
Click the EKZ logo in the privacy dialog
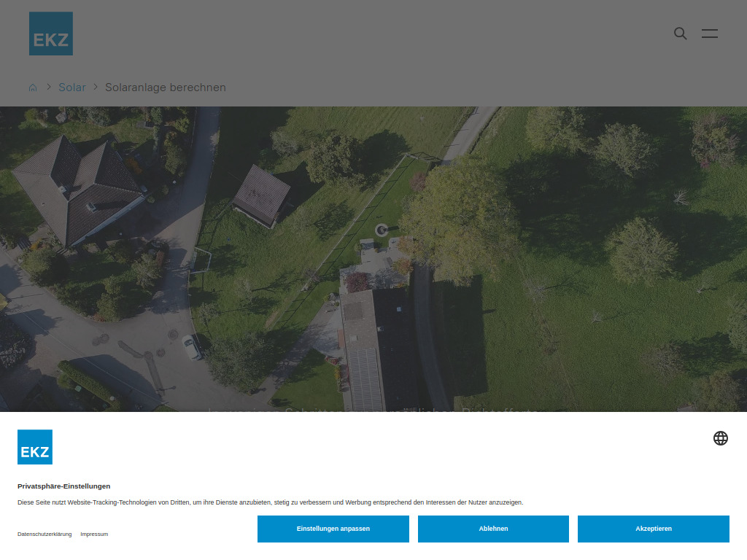point(34,447)
